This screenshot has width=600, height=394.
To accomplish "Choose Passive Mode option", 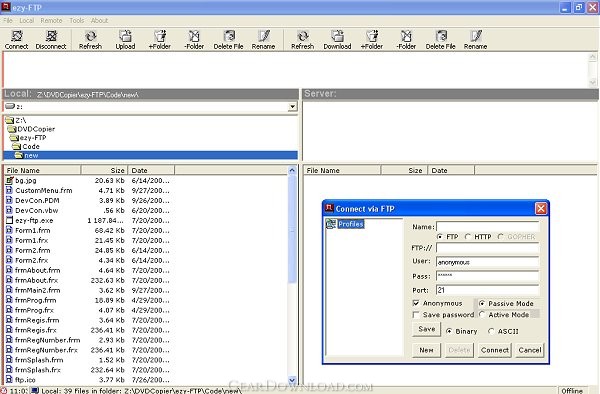I will [x=482, y=303].
